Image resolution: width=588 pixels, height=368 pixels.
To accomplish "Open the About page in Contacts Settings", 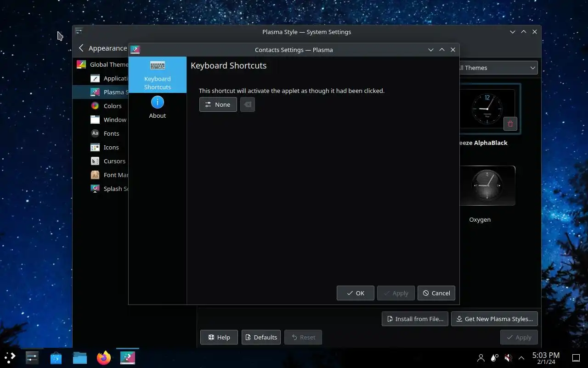I will coord(158,108).
